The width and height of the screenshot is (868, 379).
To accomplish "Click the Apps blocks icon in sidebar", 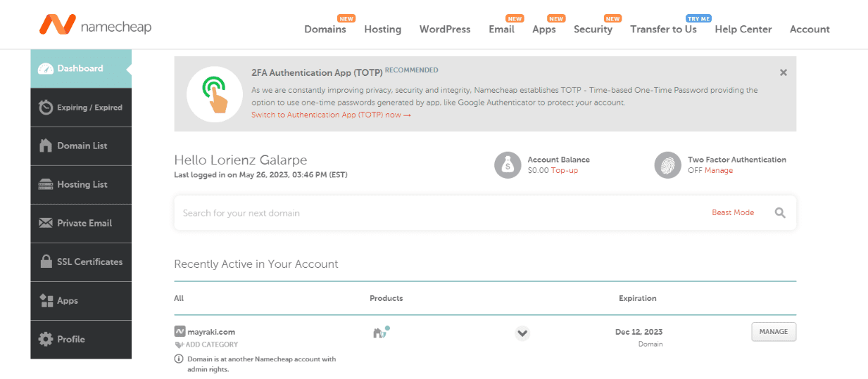I will tap(46, 301).
